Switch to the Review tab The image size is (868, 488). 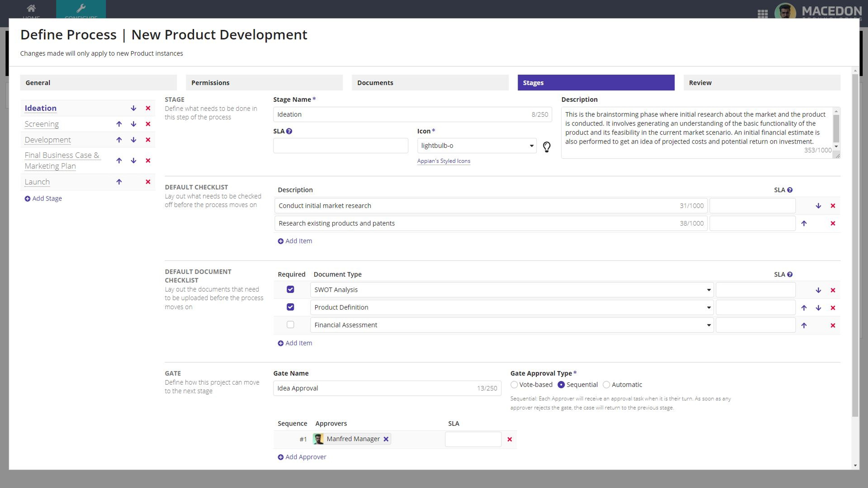762,82
